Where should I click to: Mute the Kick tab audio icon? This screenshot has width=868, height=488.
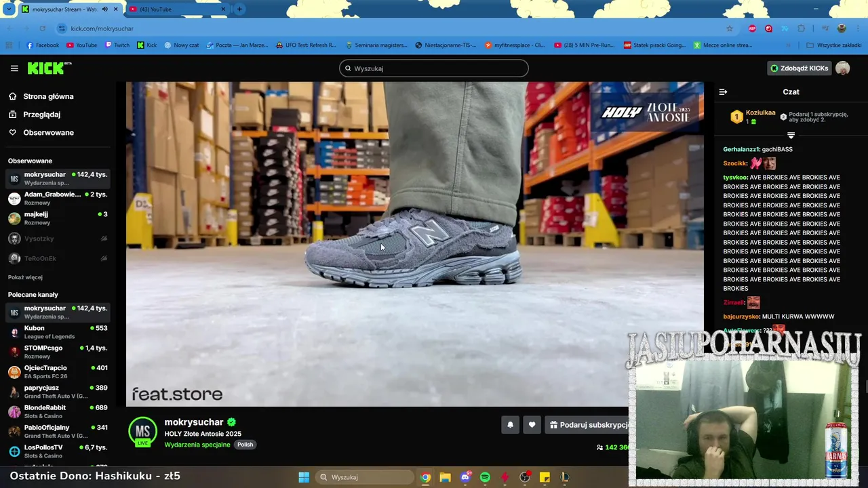(x=104, y=9)
